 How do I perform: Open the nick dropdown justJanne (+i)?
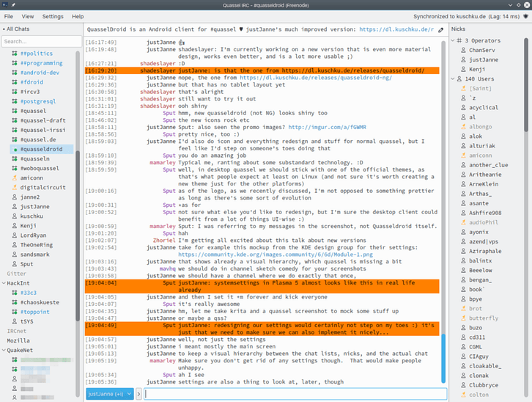(x=110, y=394)
